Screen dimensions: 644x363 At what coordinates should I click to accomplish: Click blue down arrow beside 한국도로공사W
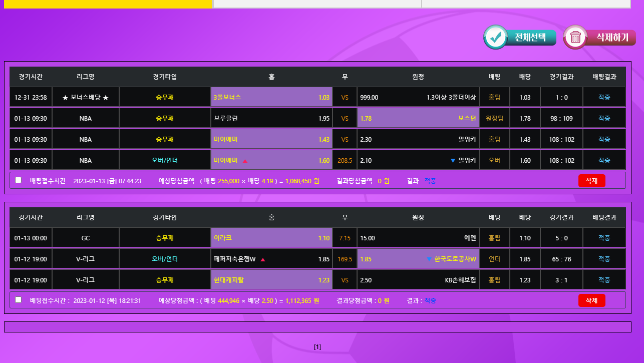click(x=429, y=259)
